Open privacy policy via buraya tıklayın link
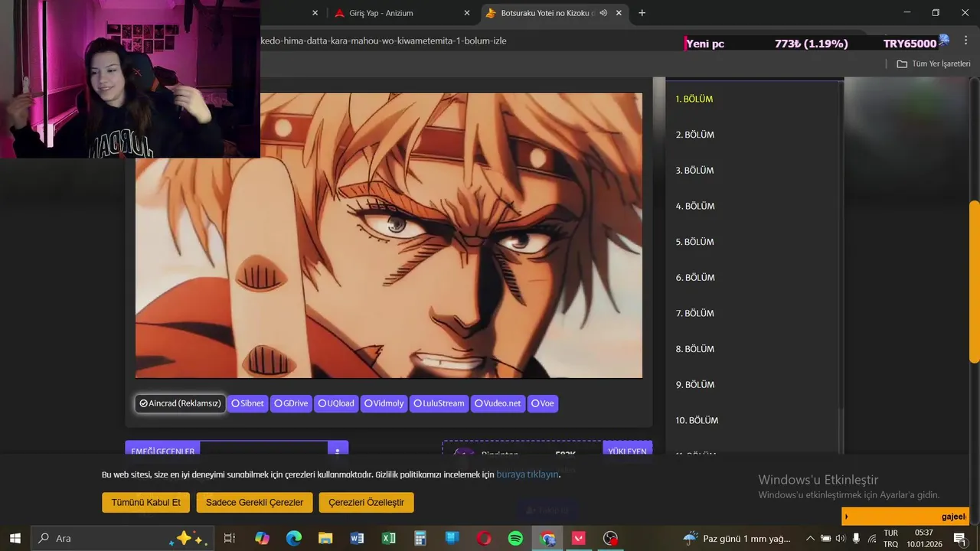 pyautogui.click(x=528, y=474)
